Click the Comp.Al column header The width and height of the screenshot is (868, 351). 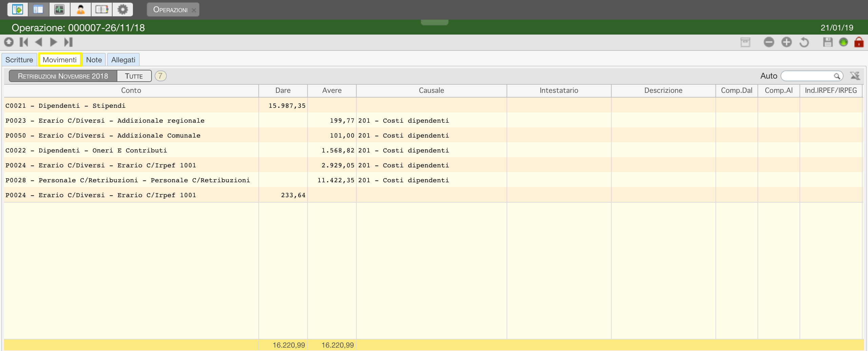pos(778,90)
